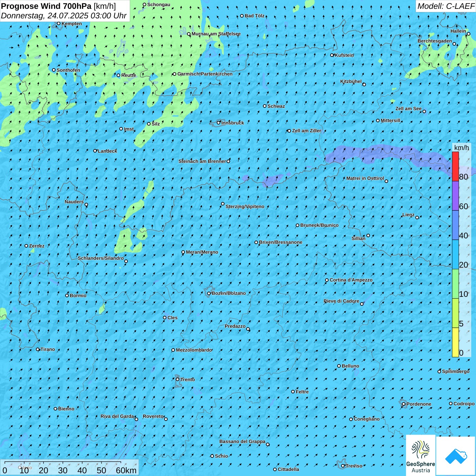Select the Cortina d'Ampezzo label
The width and height of the screenshot is (476, 476).
[351, 280]
